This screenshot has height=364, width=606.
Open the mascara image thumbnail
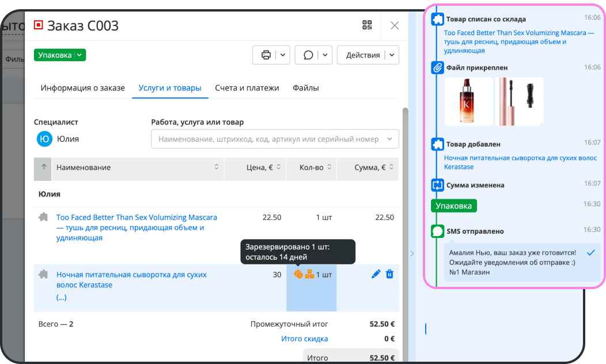coord(519,101)
